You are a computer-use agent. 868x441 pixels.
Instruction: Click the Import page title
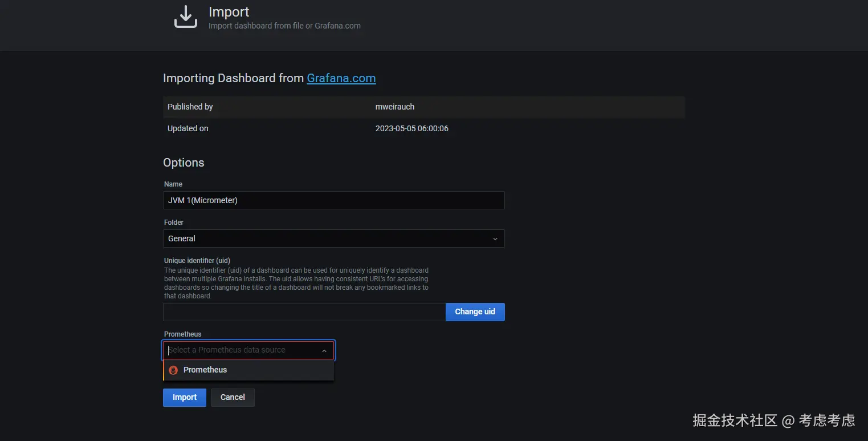[229, 12]
